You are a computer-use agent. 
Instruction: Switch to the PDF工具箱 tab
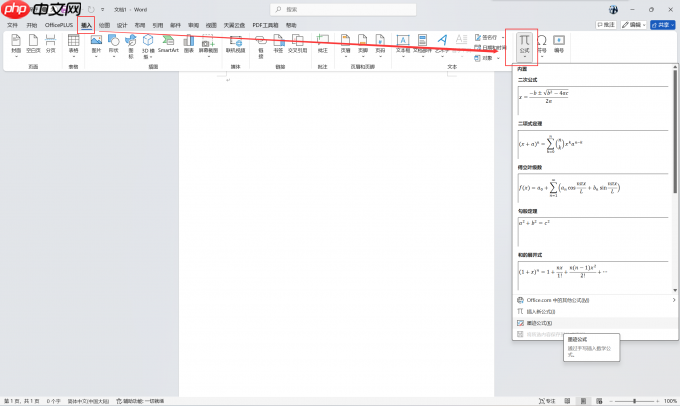[265, 25]
